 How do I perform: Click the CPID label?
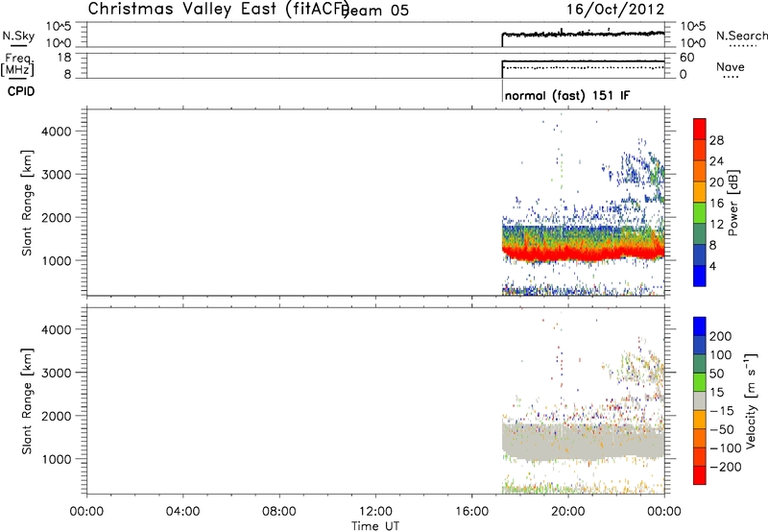click(21, 91)
